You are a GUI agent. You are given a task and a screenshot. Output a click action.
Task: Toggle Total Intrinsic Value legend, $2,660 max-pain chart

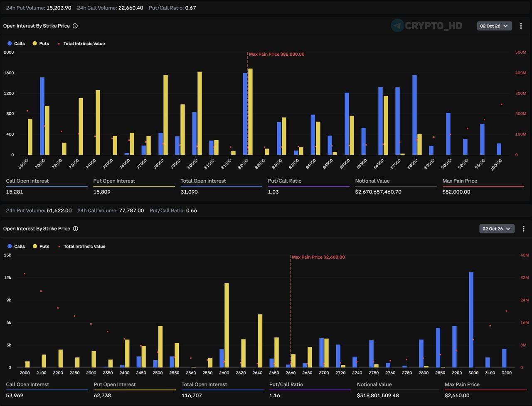[82, 246]
